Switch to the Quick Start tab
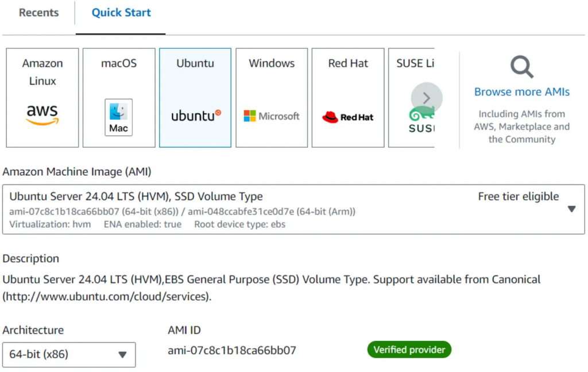Screen dimensions: 588x372 (x=121, y=13)
